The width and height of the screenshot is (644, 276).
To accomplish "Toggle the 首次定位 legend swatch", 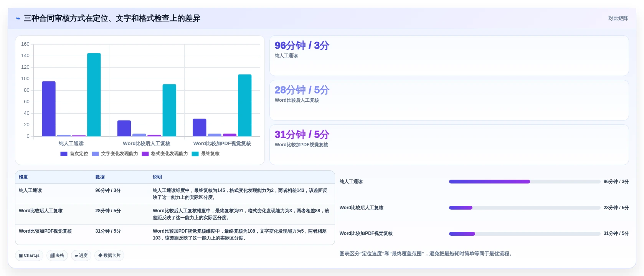I will point(64,154).
